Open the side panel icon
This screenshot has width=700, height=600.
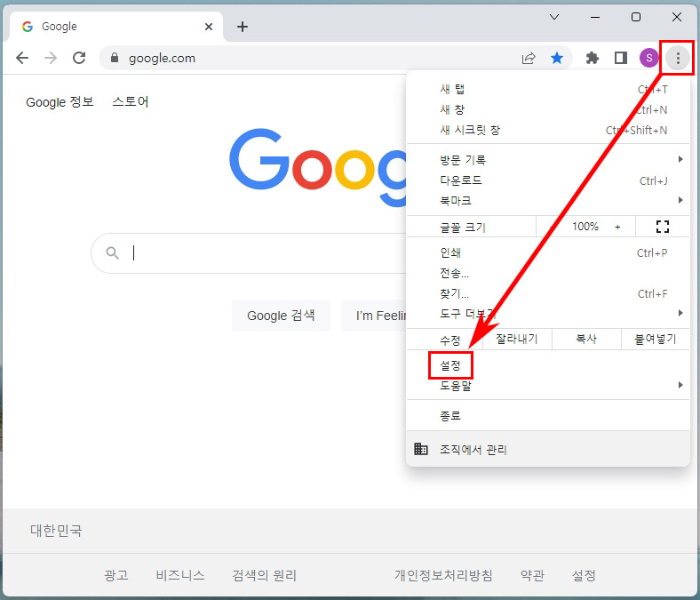(621, 58)
